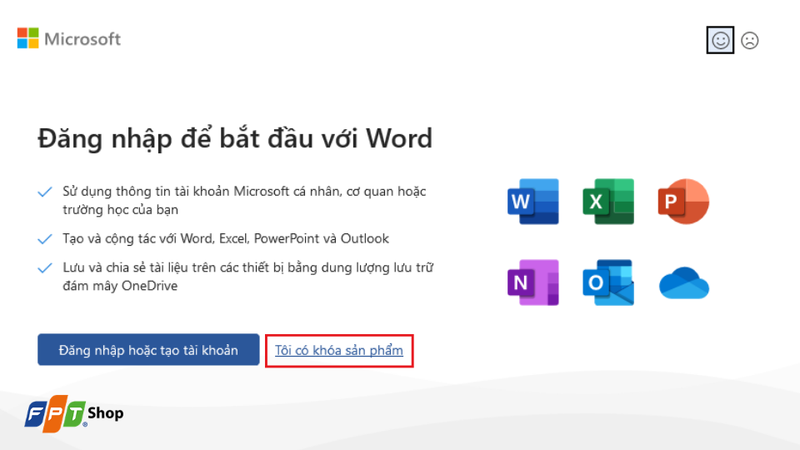Click the Excel app icon

pyautogui.click(x=608, y=201)
